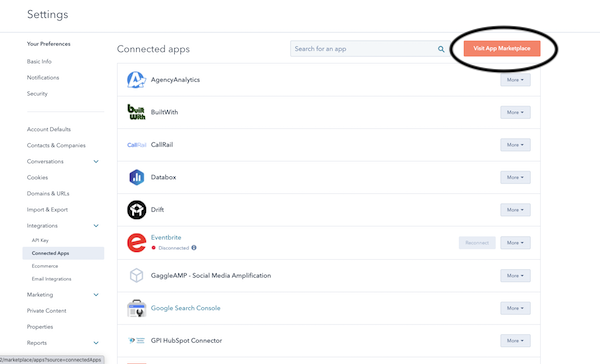
Task: Open Properties settings
Action: click(40, 327)
